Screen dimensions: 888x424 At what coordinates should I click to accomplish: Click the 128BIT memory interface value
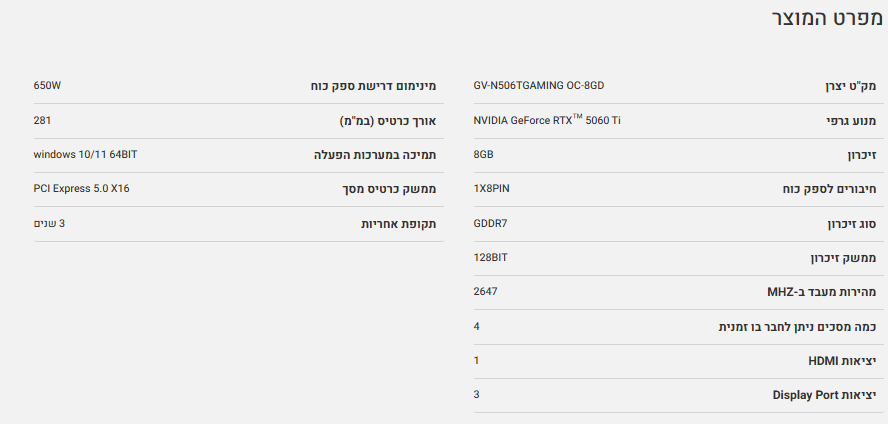pyautogui.click(x=490, y=257)
